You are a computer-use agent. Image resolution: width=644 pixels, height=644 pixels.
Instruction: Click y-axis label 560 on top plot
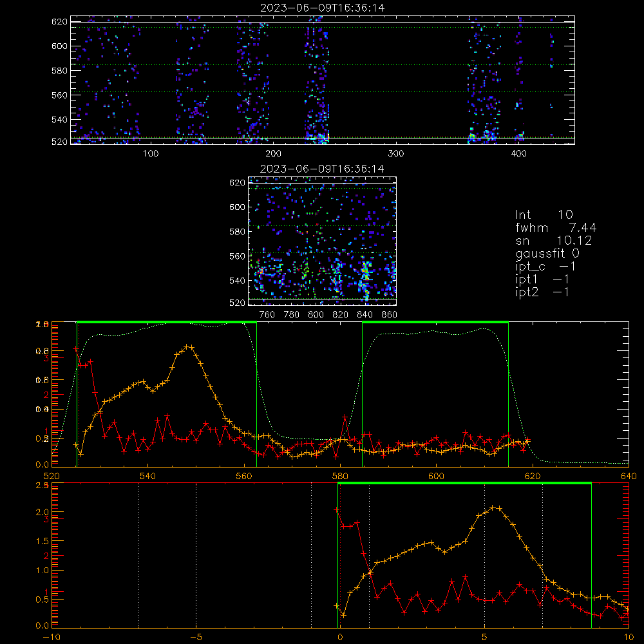coord(59,95)
